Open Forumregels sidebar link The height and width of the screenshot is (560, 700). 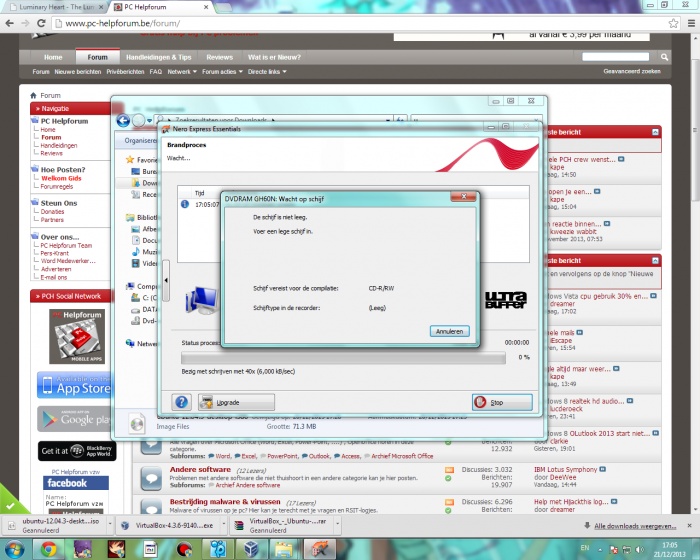point(57,186)
